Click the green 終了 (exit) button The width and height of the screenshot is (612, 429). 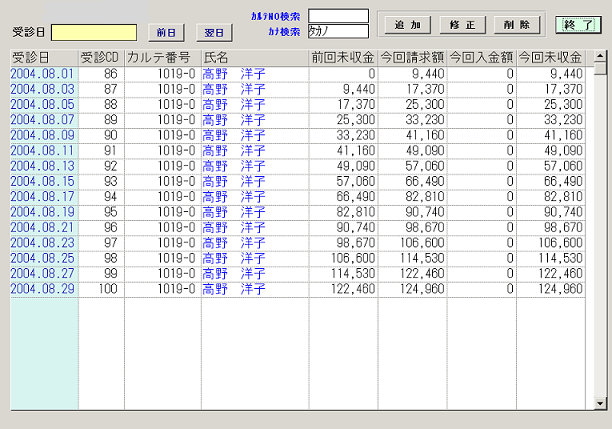click(578, 24)
